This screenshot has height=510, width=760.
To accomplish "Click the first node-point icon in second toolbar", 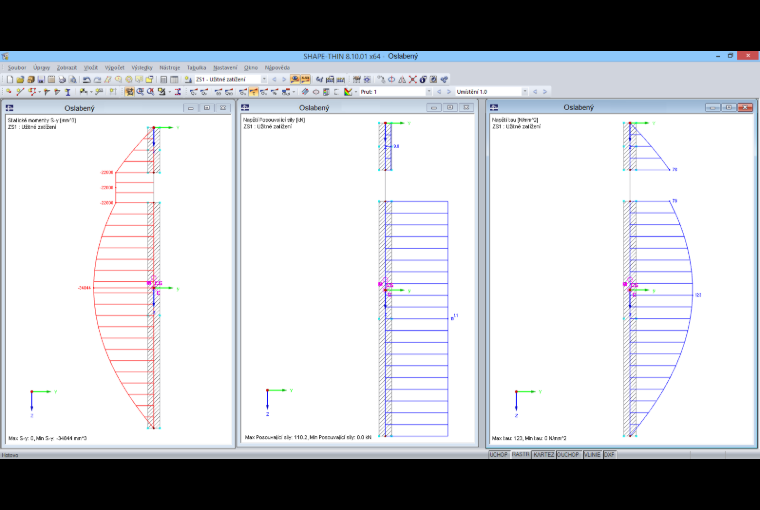I will [9, 92].
